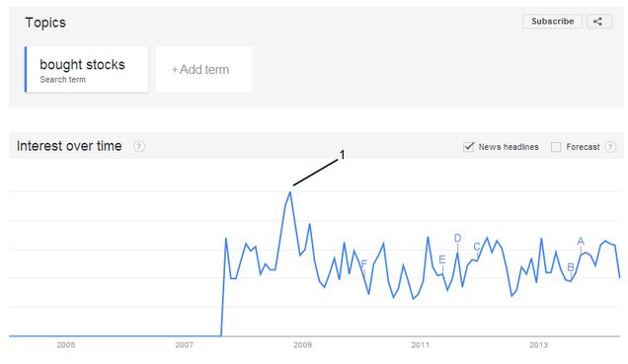Enable the Forecast checkbox
628x364 pixels.
[x=556, y=147]
